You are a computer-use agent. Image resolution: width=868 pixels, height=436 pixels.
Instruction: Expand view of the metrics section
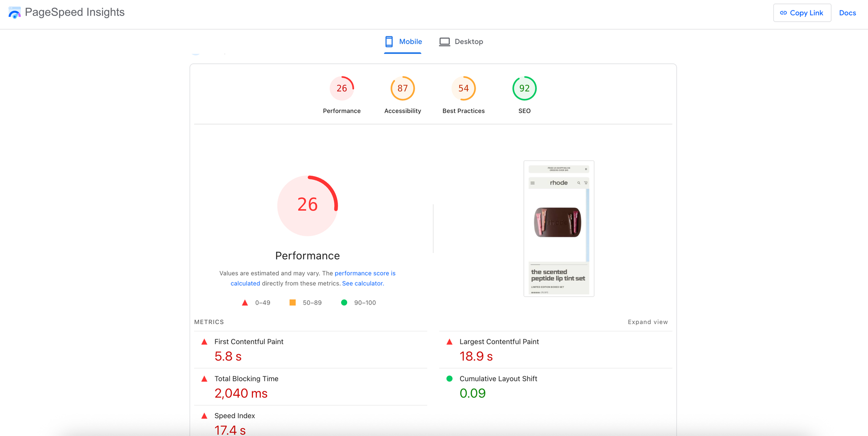tap(648, 322)
